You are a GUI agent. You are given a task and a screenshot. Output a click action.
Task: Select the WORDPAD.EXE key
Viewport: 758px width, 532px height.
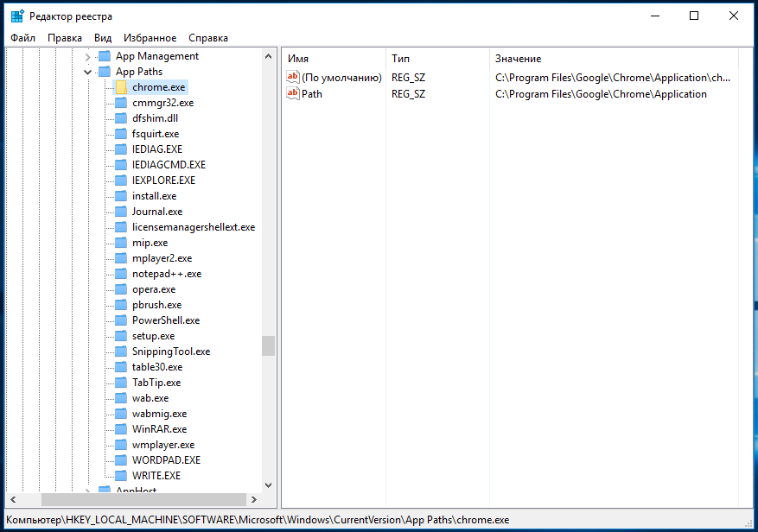coord(166,460)
